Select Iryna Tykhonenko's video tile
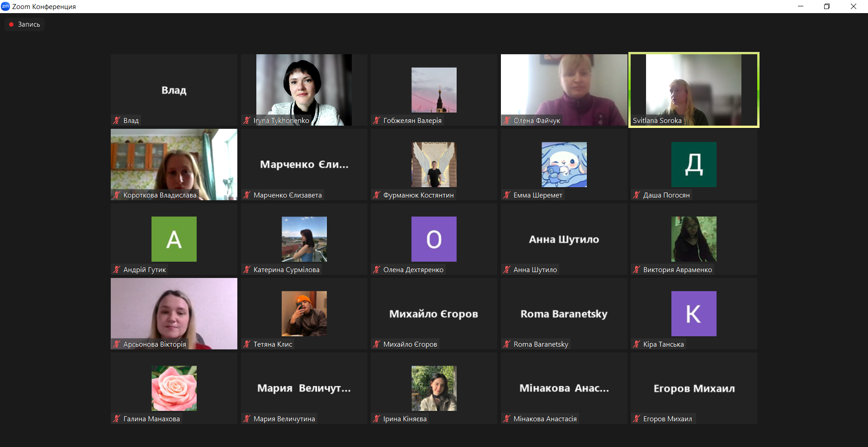Viewport: 868px width, 447px height. tap(304, 90)
